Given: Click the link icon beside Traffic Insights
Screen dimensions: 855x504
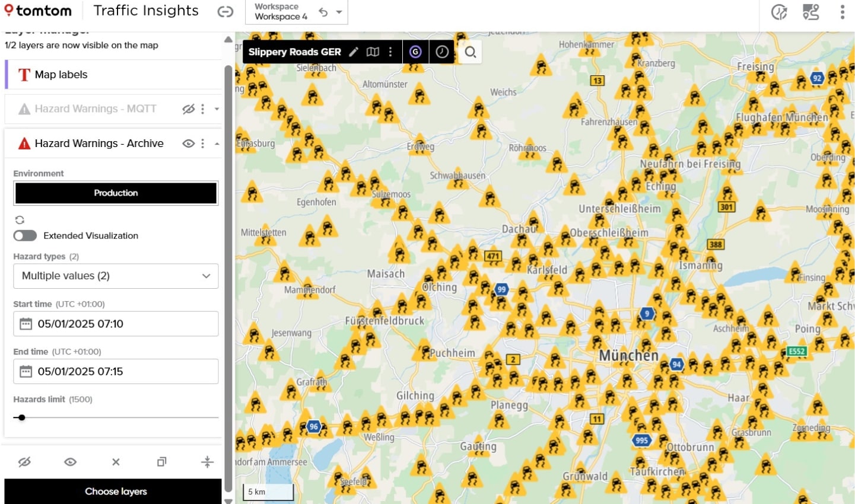Looking at the screenshot, I should pos(225,11).
